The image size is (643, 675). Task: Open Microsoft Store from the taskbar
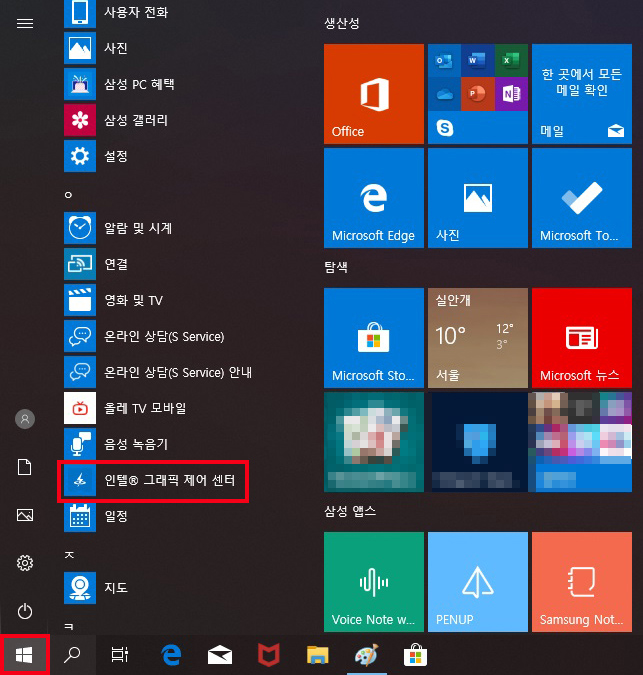[x=415, y=655]
